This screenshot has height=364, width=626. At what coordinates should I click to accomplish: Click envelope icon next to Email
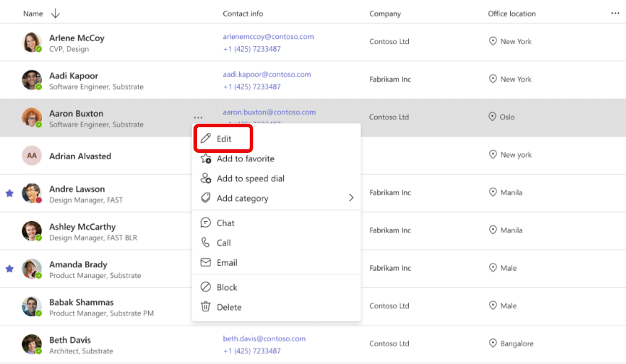pyautogui.click(x=206, y=262)
